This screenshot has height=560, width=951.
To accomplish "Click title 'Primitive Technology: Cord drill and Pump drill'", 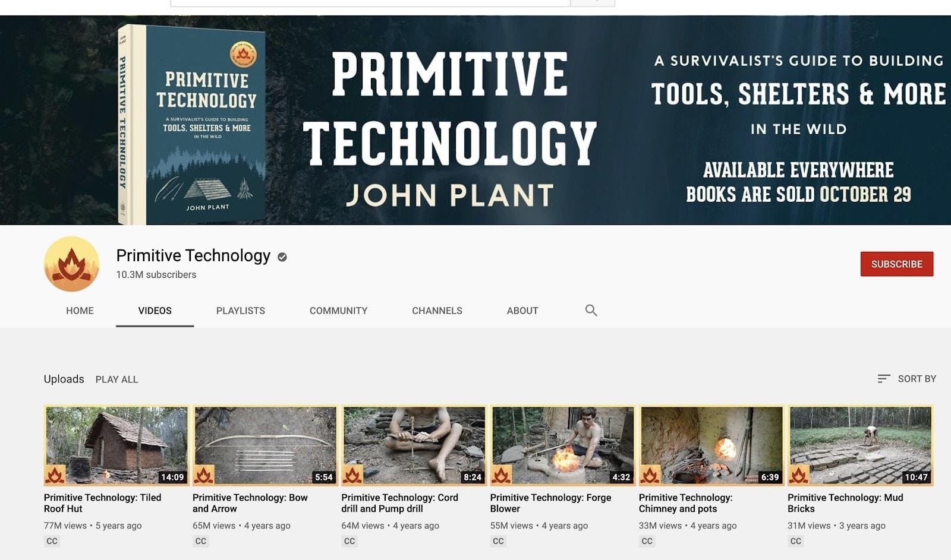I will 399,503.
